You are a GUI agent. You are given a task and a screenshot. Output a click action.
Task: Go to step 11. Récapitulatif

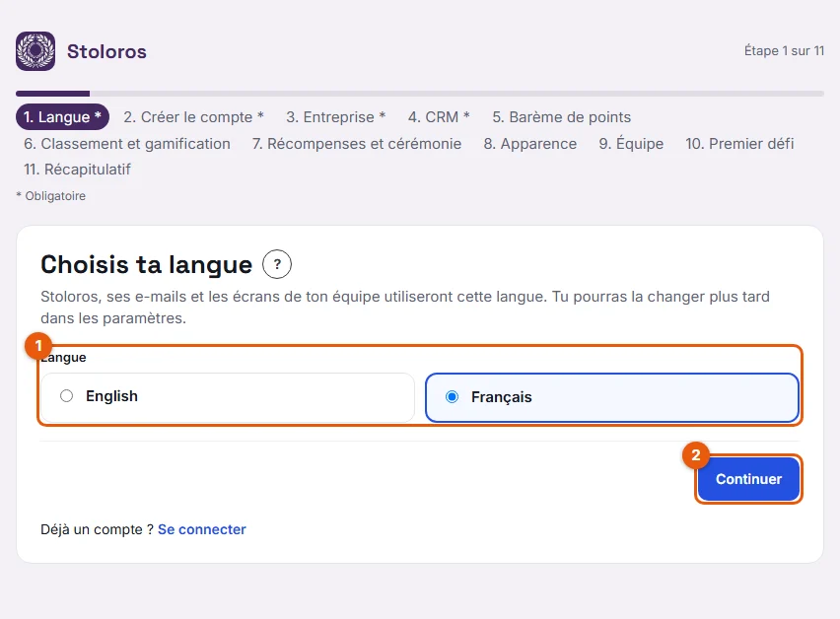point(77,170)
